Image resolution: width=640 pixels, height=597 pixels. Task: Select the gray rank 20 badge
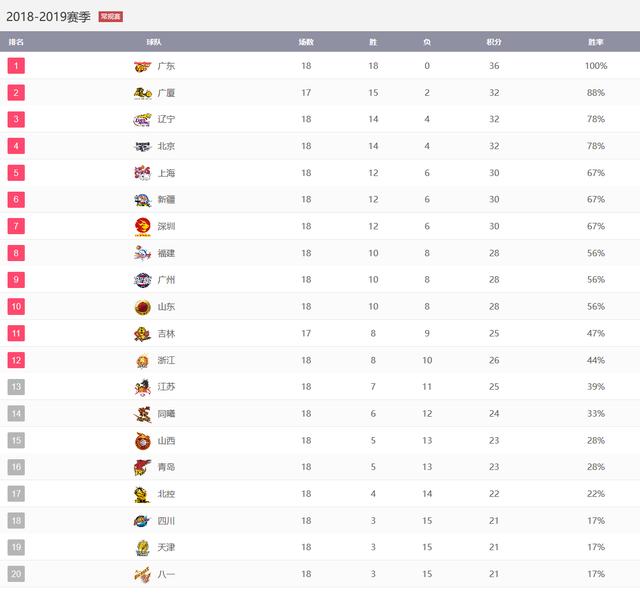pos(16,574)
